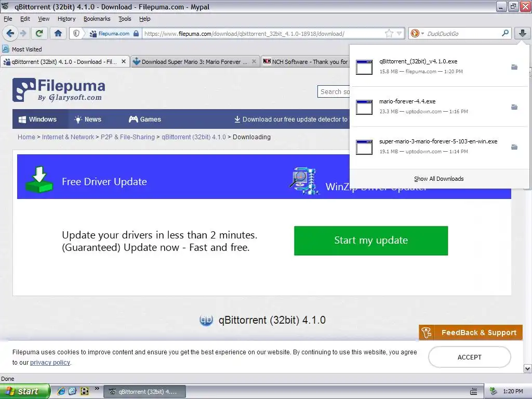The width and height of the screenshot is (532, 399).
Task: Click the Free Driver Update banner icon
Action: point(39,179)
